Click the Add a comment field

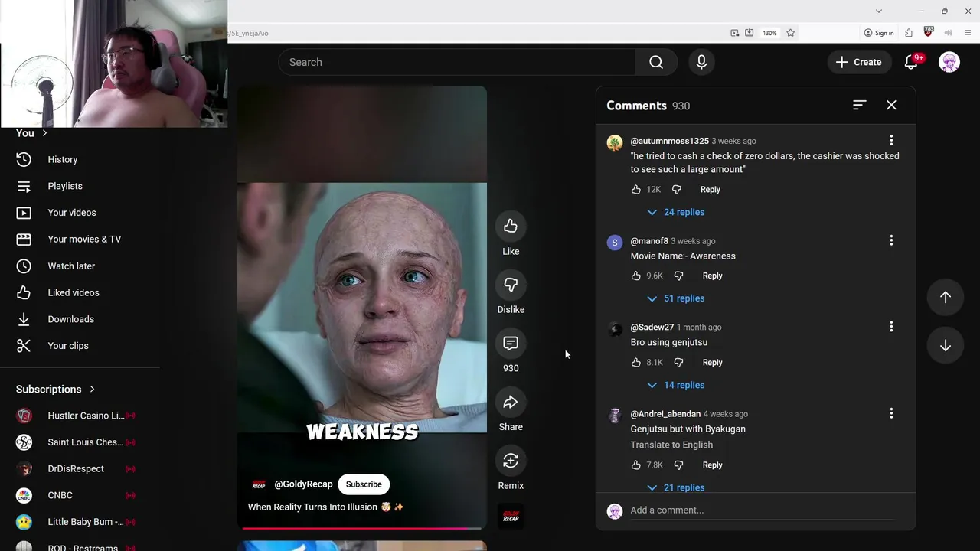coord(762,510)
